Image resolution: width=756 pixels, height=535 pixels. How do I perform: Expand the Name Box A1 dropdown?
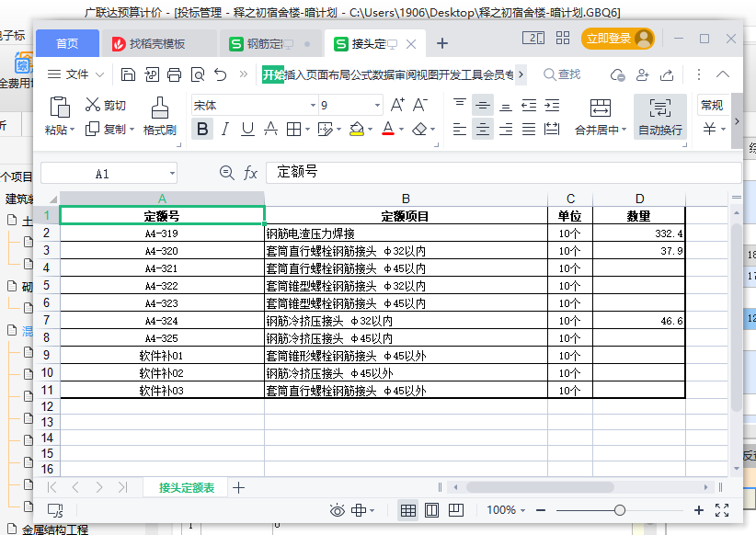pyautogui.click(x=172, y=174)
